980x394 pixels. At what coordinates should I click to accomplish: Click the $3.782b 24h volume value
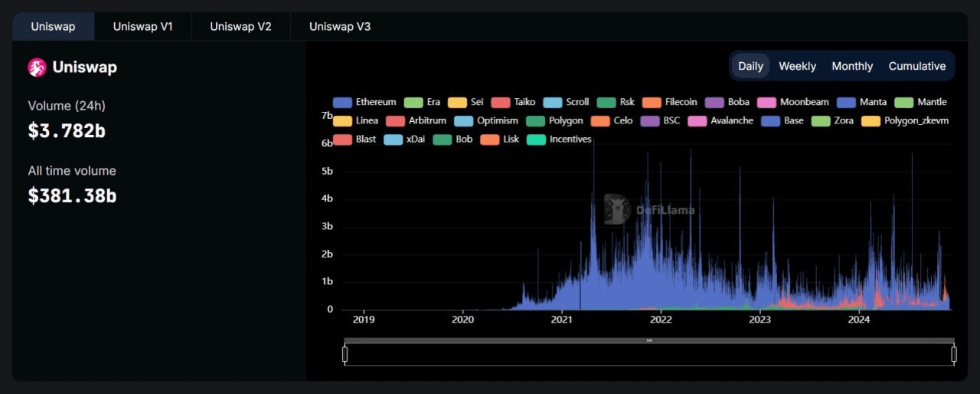67,131
